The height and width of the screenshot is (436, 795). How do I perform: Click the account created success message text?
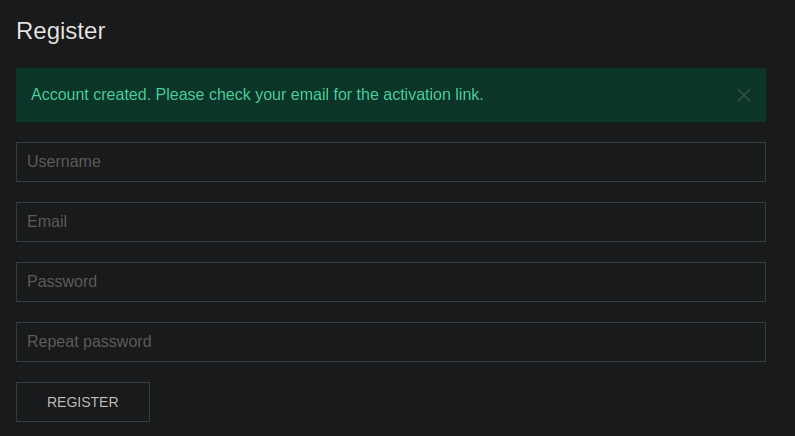point(257,95)
